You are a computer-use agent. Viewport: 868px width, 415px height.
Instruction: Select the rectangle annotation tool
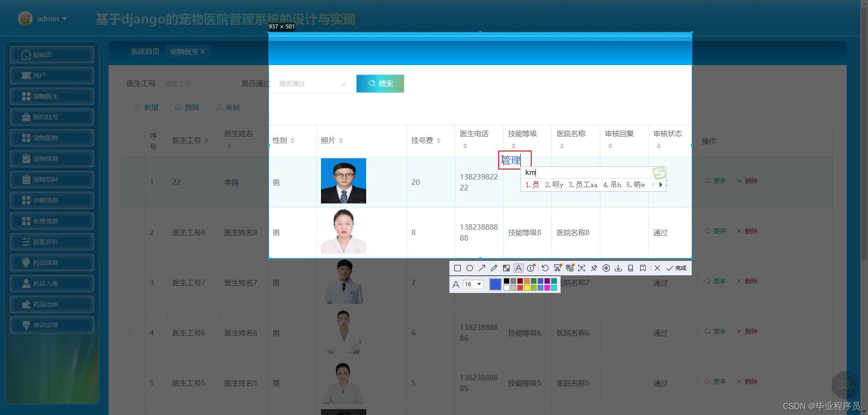(x=457, y=268)
